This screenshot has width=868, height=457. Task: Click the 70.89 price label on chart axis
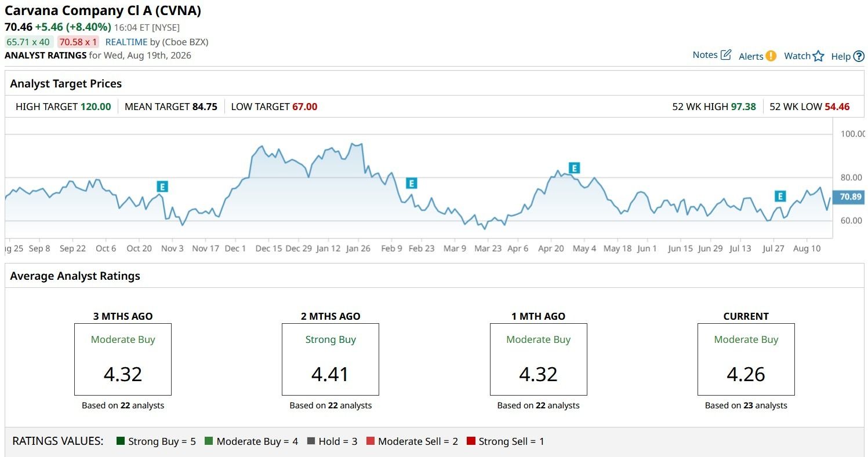click(849, 197)
